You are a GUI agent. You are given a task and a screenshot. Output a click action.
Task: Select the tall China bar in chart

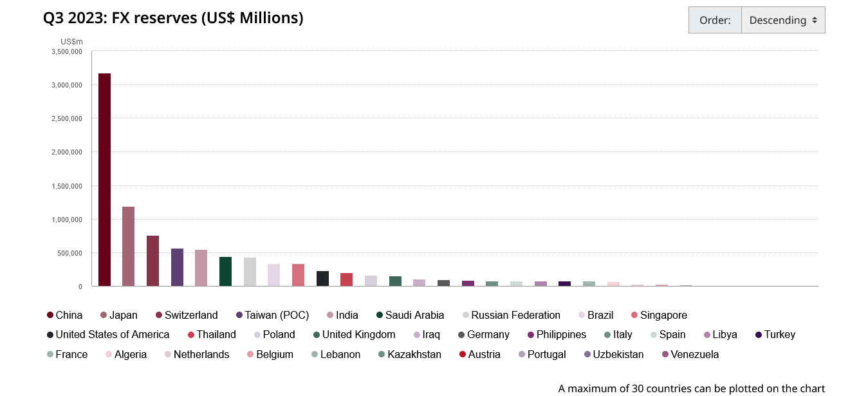click(104, 180)
